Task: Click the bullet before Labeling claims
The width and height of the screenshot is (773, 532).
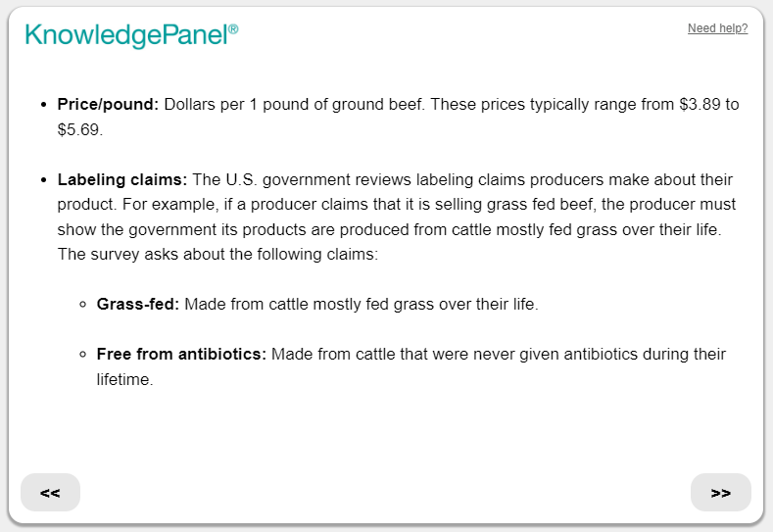Action: tap(42, 180)
